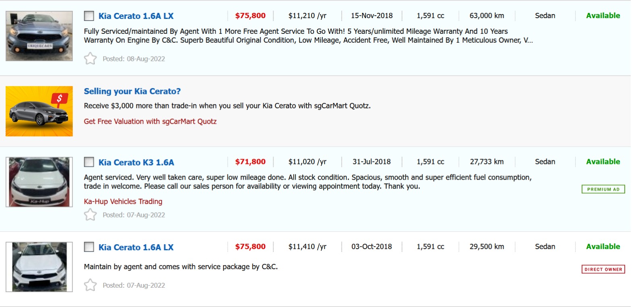Visit Ka-Hup Vehicles Trading dealer page

pos(123,201)
